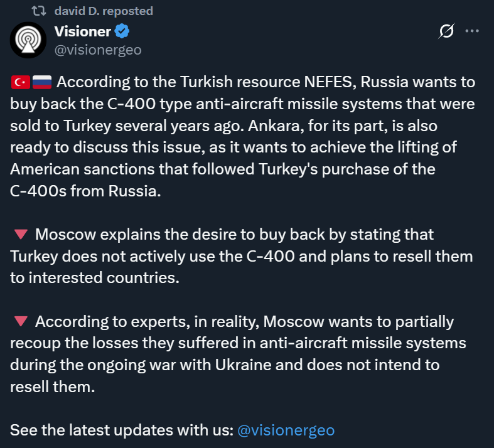Click the word "NEFES" in the post
494x448 pixels.
click(338, 82)
